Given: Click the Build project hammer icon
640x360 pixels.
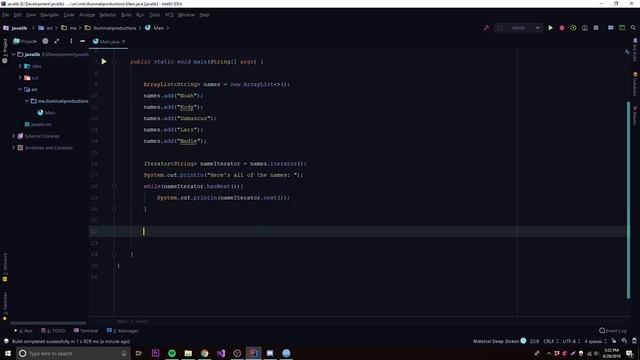Looking at the screenshot, I should (486, 28).
